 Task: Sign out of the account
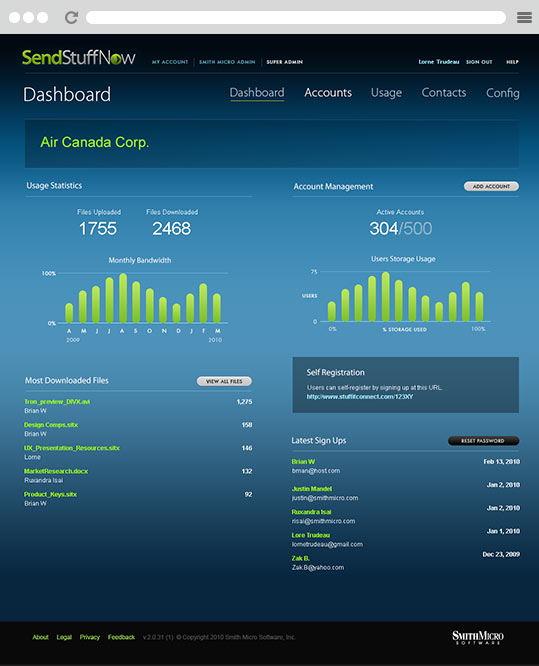[479, 62]
